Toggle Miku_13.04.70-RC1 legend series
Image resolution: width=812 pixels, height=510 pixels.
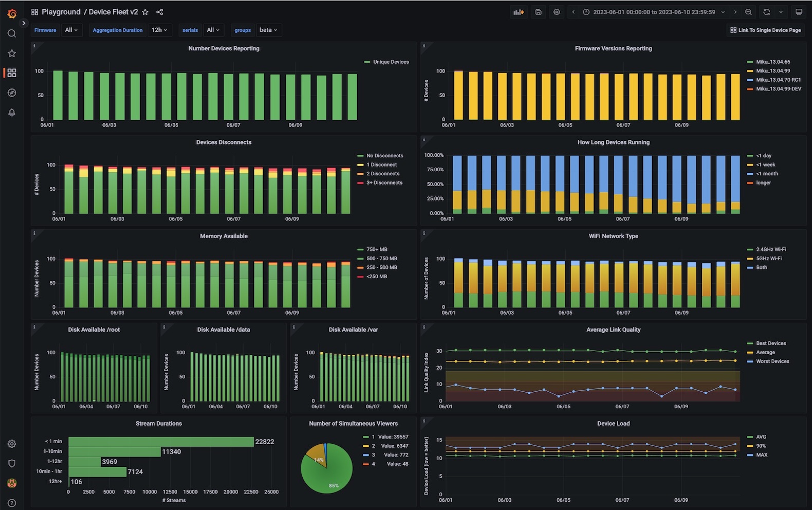coord(778,80)
